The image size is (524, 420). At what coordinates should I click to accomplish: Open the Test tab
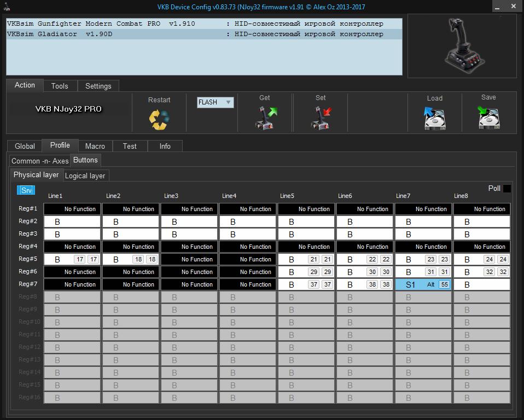coord(130,146)
